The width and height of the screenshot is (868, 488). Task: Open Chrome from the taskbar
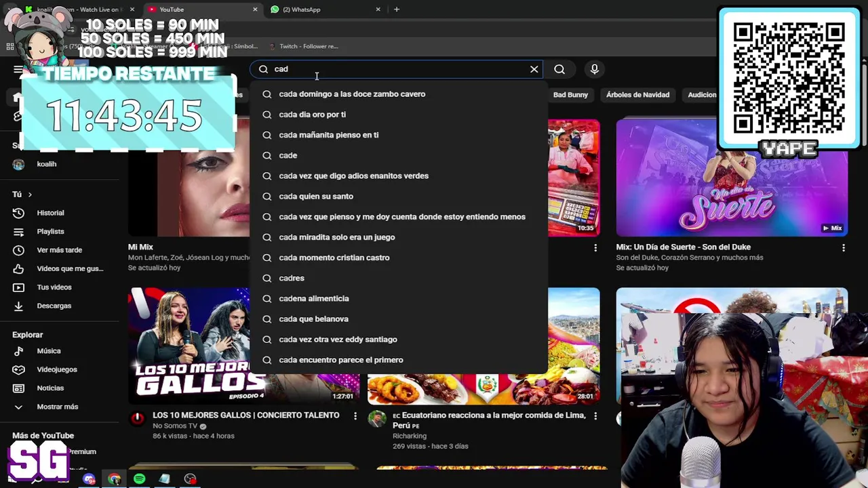tap(114, 479)
